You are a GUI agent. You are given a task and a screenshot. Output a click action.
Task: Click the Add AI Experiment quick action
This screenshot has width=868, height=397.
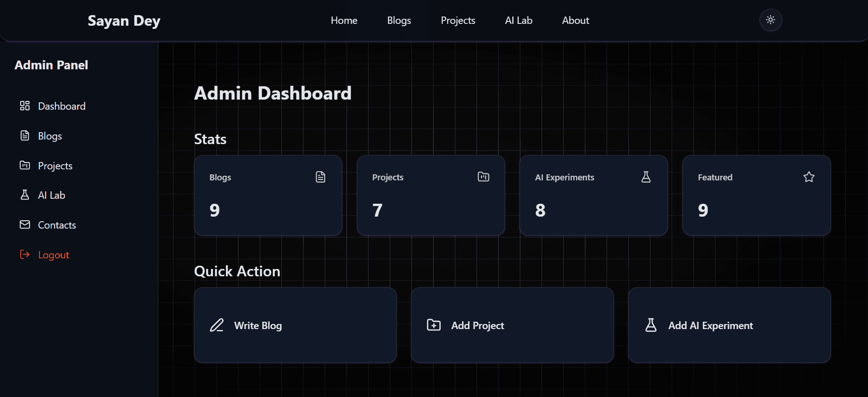(x=729, y=325)
